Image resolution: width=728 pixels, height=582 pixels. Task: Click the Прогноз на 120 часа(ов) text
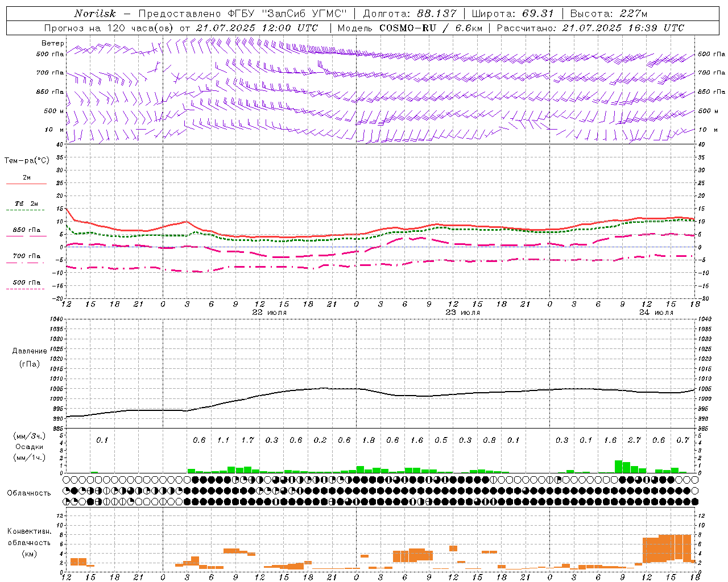click(x=110, y=28)
